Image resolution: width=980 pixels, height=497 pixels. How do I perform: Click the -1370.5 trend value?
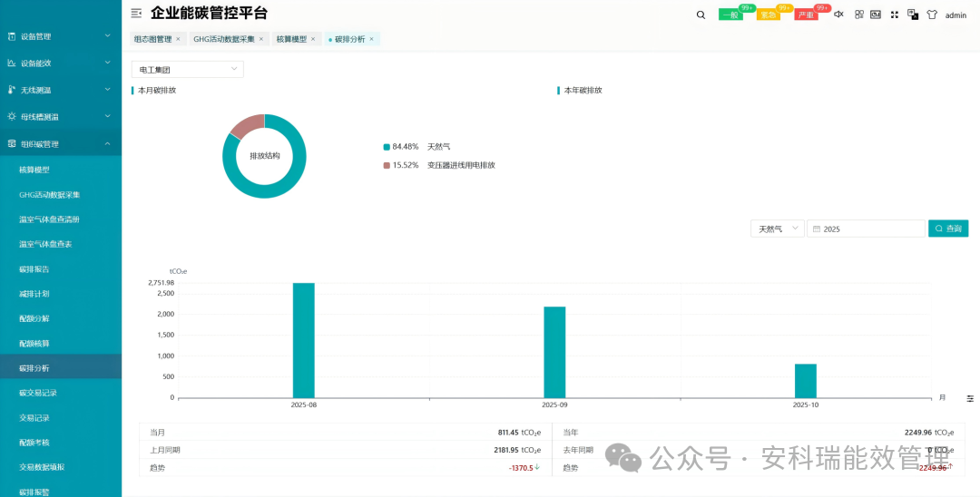coord(520,468)
